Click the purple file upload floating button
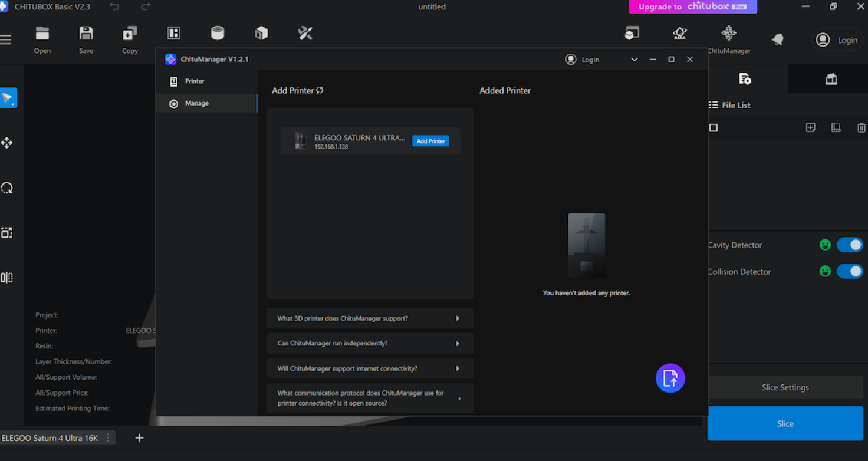 pos(670,378)
